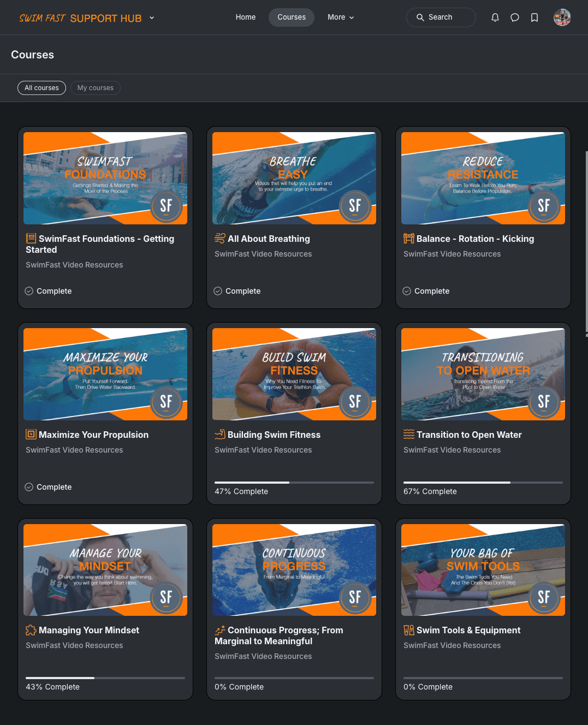Click the Complete checkmark on Maximize Your Propulsion
The width and height of the screenshot is (588, 725).
(29, 487)
